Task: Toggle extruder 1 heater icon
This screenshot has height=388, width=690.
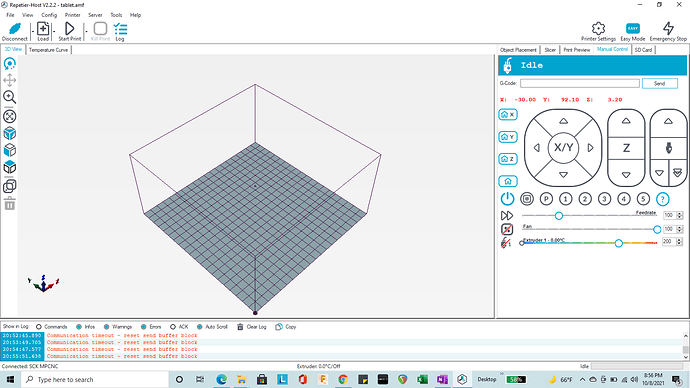Action: point(506,242)
